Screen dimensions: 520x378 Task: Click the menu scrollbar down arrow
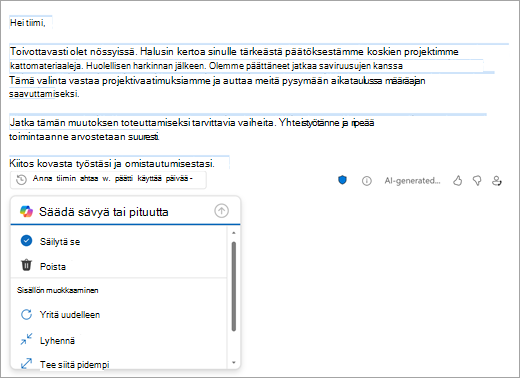coord(234,363)
